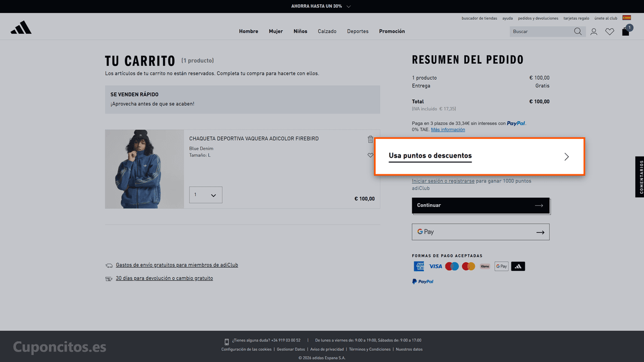Image resolution: width=644 pixels, height=362 pixels.
Task: Open the Calzado menu
Action: coord(327,31)
